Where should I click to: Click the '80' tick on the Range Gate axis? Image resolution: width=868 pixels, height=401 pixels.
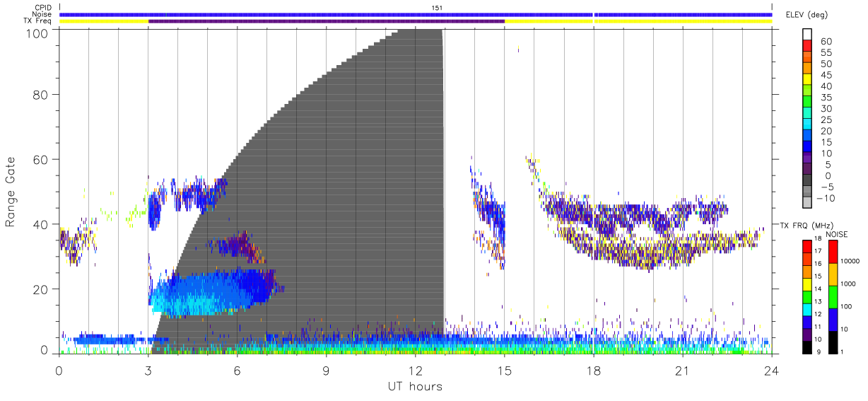tap(40, 94)
